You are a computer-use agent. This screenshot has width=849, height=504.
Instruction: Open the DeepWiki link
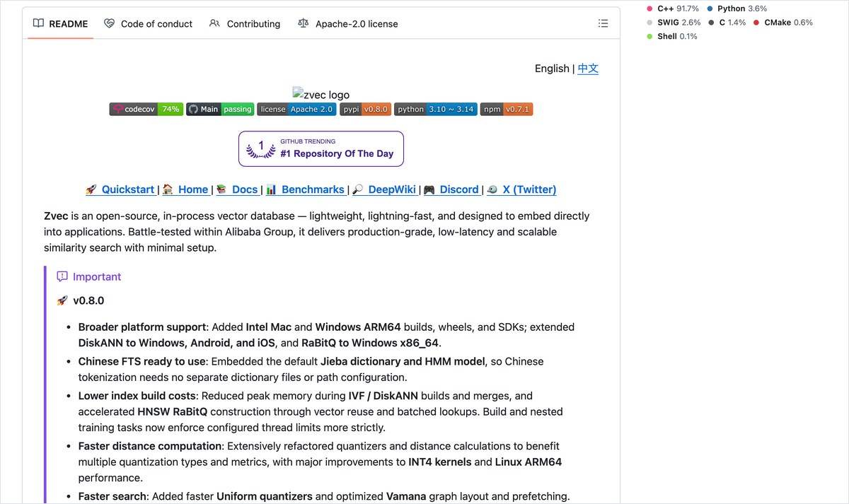(x=384, y=189)
